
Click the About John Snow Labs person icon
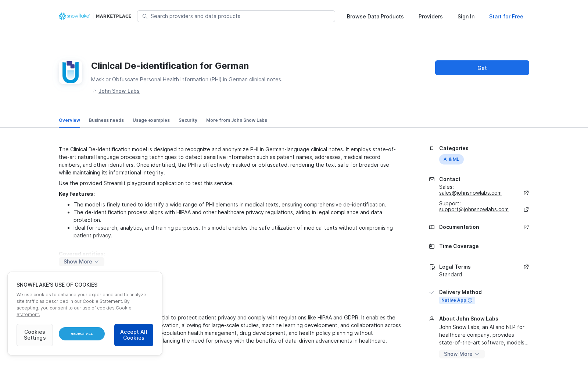[432, 319]
